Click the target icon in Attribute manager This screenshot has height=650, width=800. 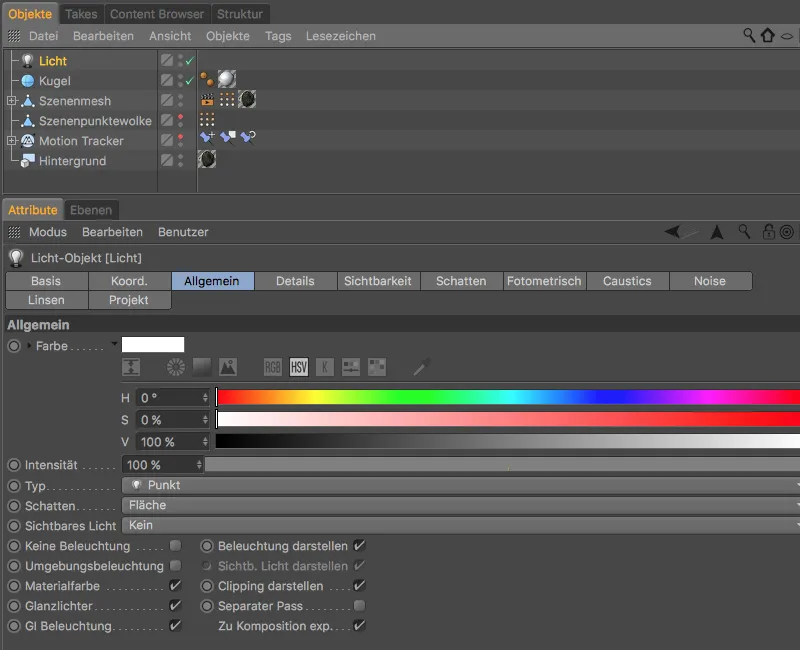787,232
